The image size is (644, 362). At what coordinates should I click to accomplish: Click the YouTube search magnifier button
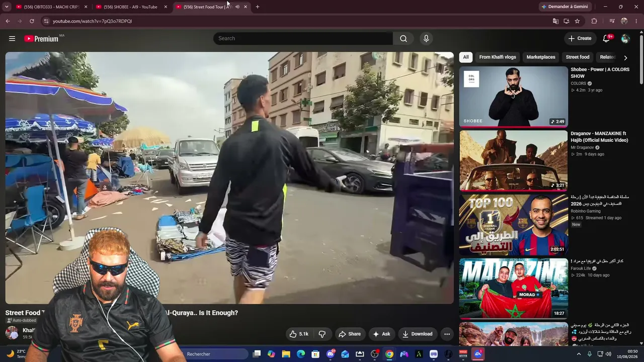(x=404, y=39)
